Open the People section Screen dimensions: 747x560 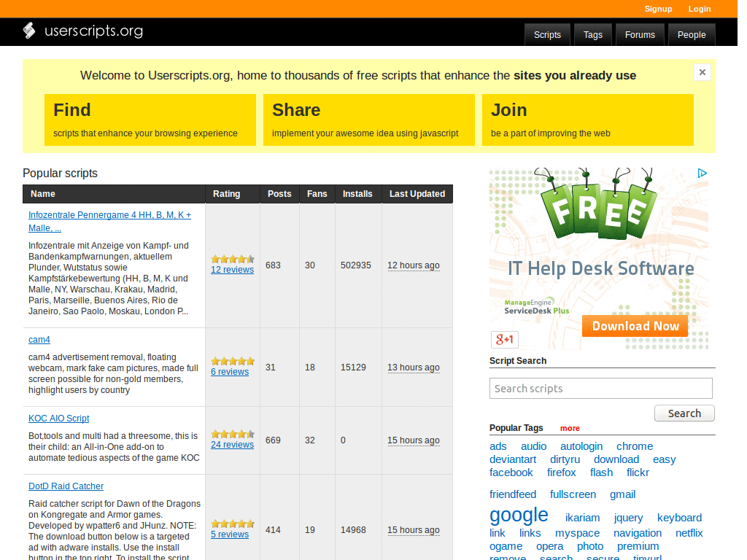coord(691,34)
